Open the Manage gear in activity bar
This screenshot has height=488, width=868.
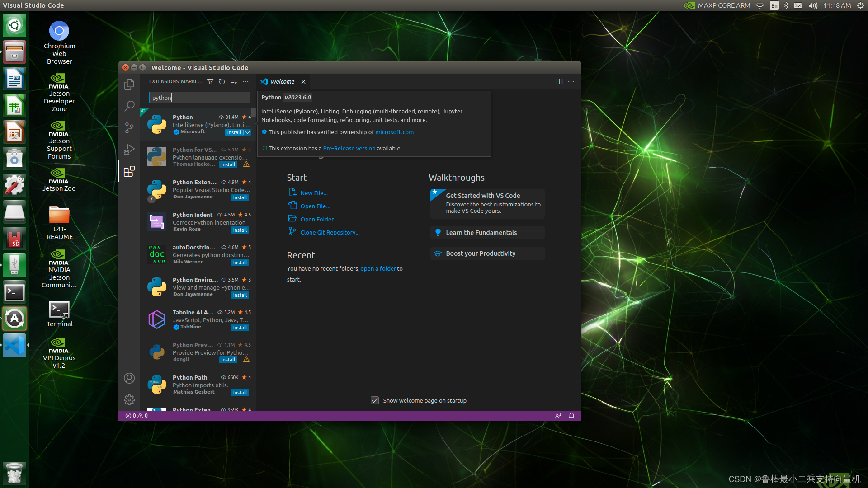coord(129,400)
